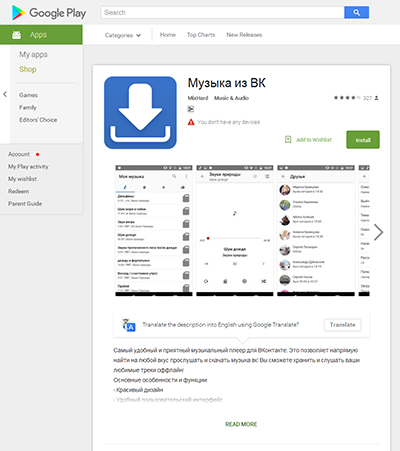This screenshot has height=451, width=400.
Task: Click the Google Play logo
Action: click(49, 13)
